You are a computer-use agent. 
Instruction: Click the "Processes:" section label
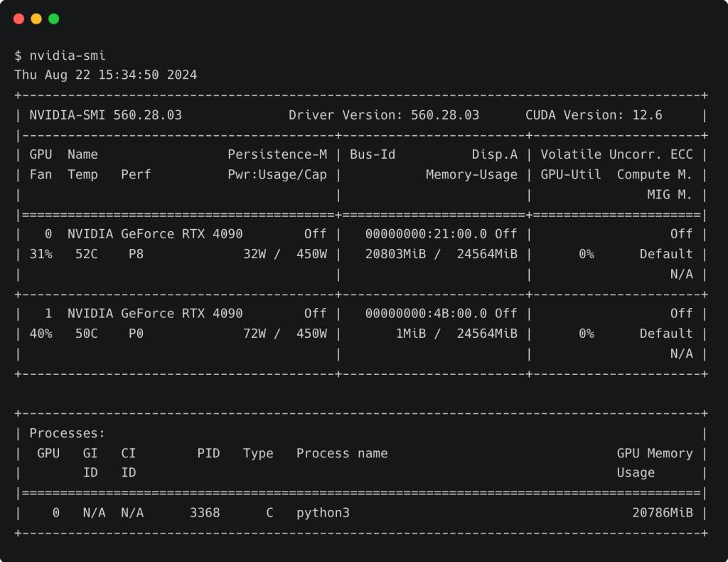[68, 433]
